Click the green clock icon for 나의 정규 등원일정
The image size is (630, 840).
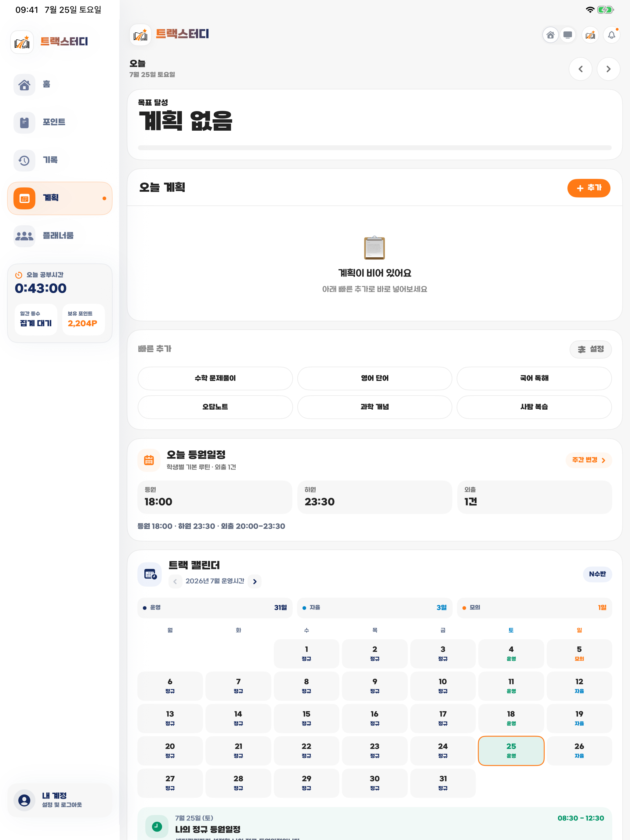coord(157,826)
